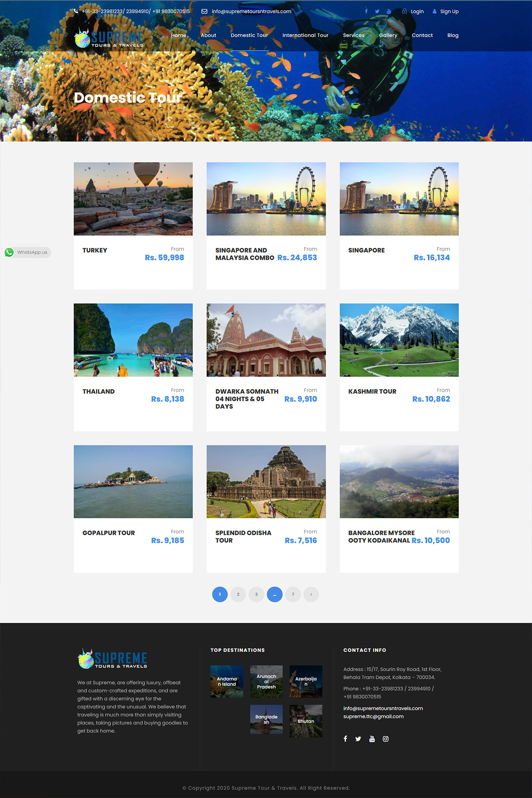Click Supreme footer logo
532x798 pixels.
tap(113, 659)
